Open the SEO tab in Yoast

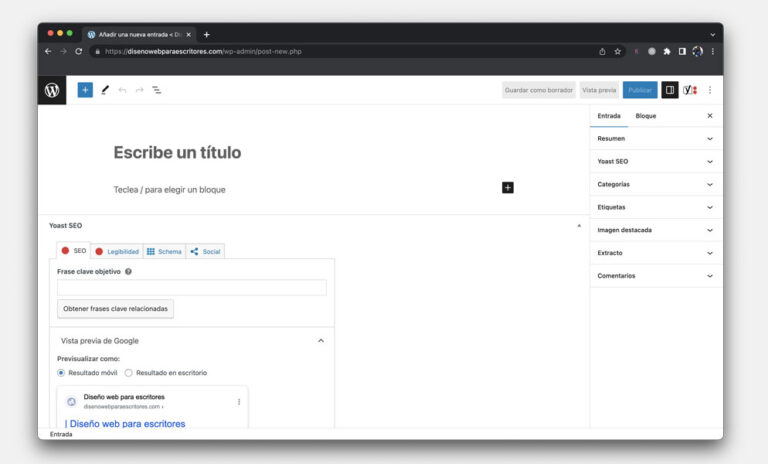(73, 250)
